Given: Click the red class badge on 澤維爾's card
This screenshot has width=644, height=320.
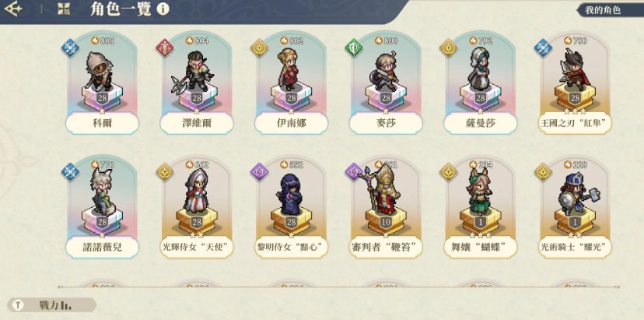Looking at the screenshot, I should (165, 47).
